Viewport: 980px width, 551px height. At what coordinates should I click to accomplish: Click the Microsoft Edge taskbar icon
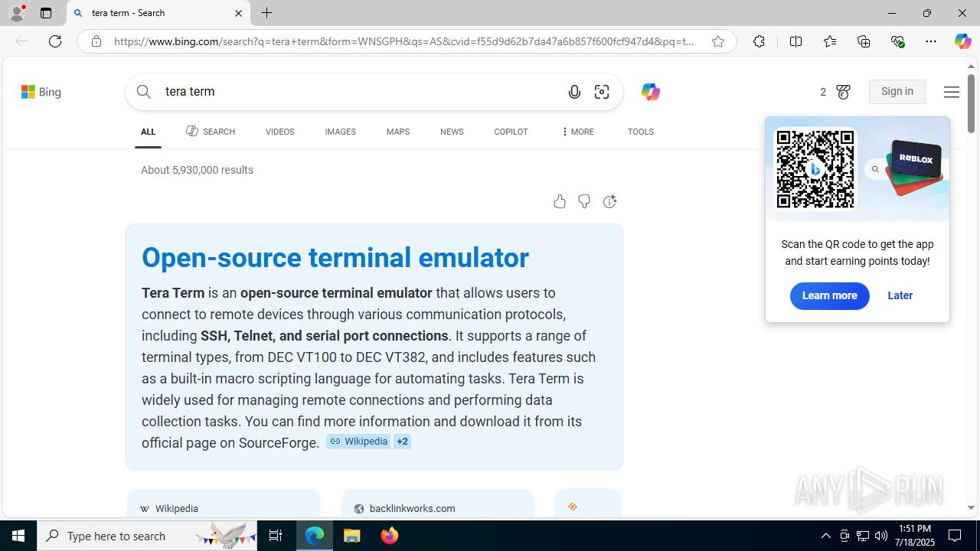point(315,536)
